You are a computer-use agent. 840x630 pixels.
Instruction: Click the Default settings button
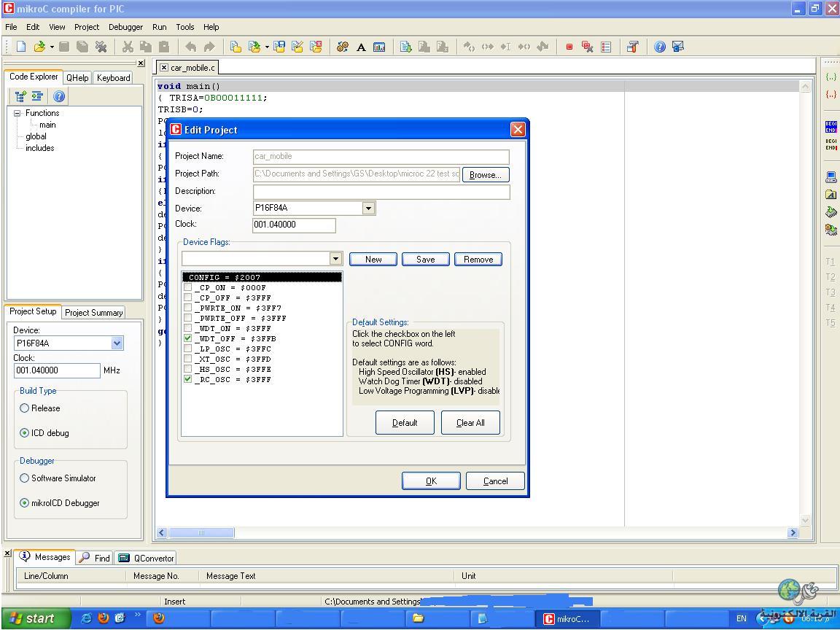click(x=405, y=423)
